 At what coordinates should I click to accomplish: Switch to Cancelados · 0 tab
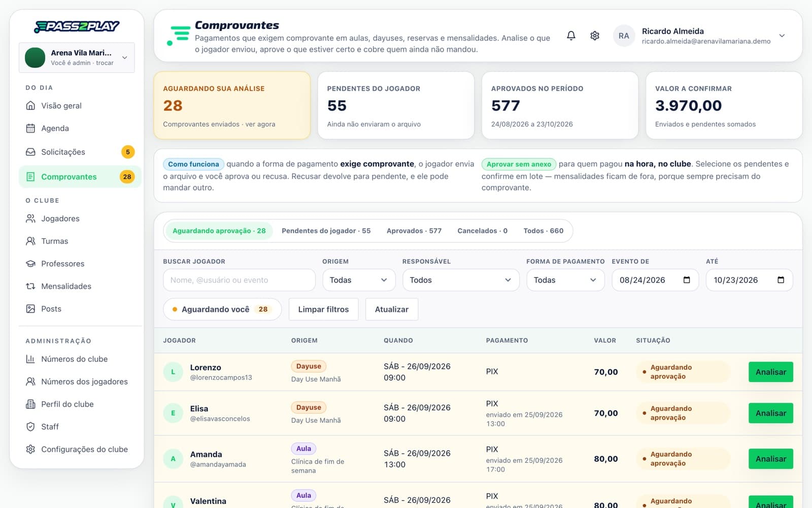click(x=482, y=231)
